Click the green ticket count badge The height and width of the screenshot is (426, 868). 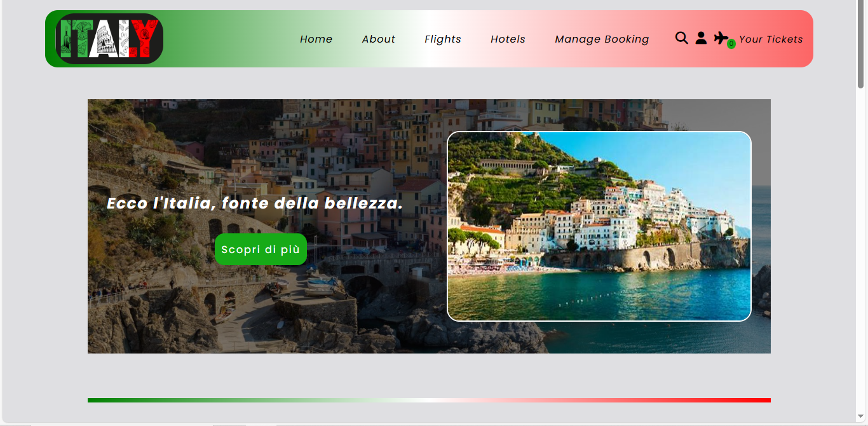coord(731,44)
